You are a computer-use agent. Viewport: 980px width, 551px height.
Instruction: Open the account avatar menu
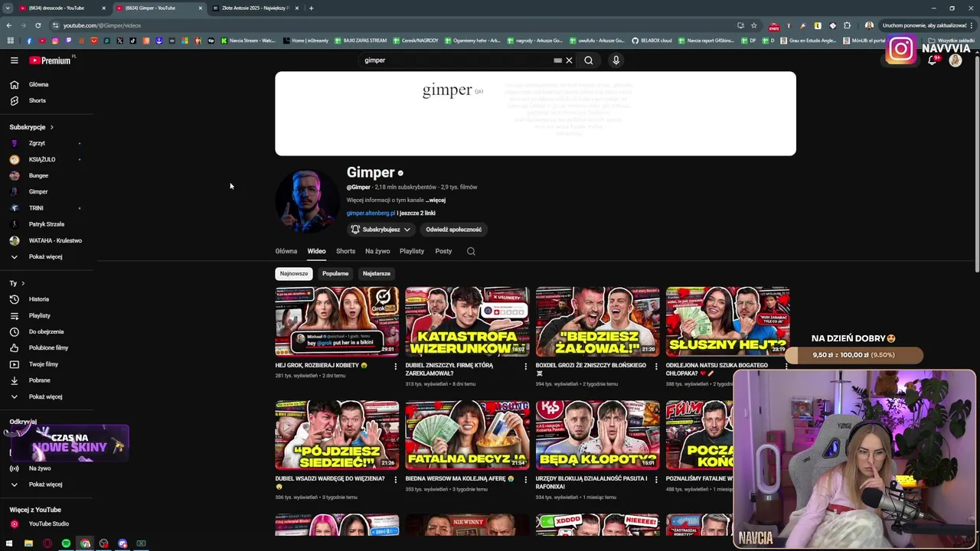[x=955, y=60]
